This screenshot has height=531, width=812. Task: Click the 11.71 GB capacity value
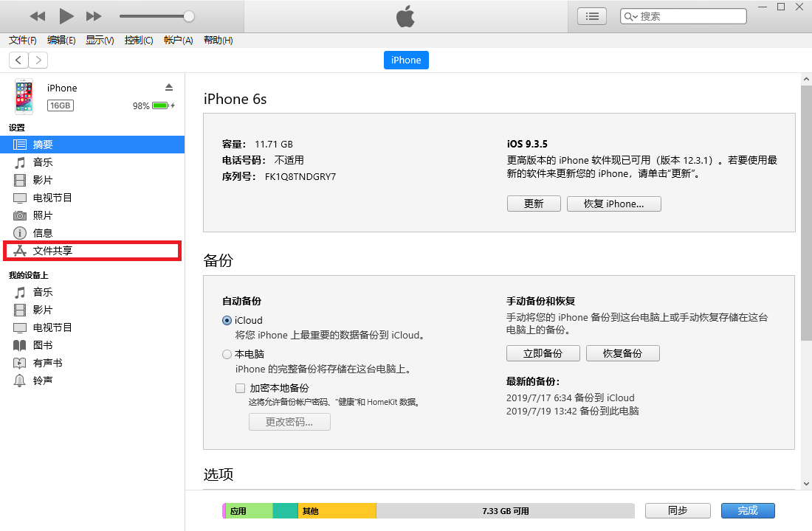273,145
